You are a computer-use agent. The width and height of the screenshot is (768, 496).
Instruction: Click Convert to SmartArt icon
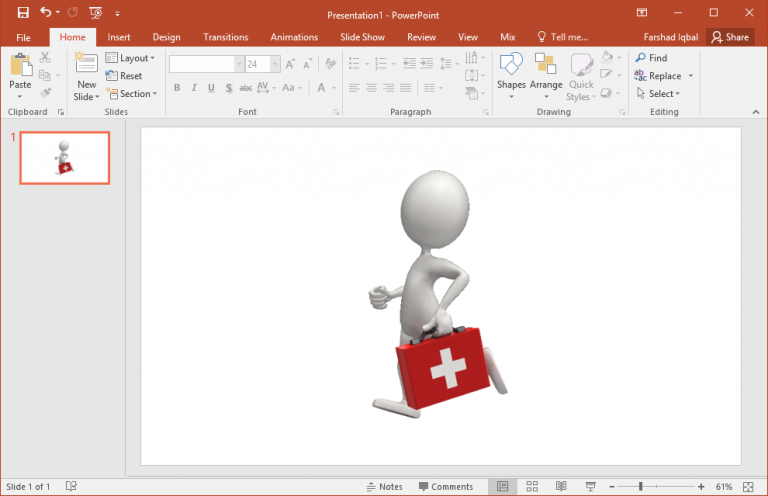pos(471,93)
